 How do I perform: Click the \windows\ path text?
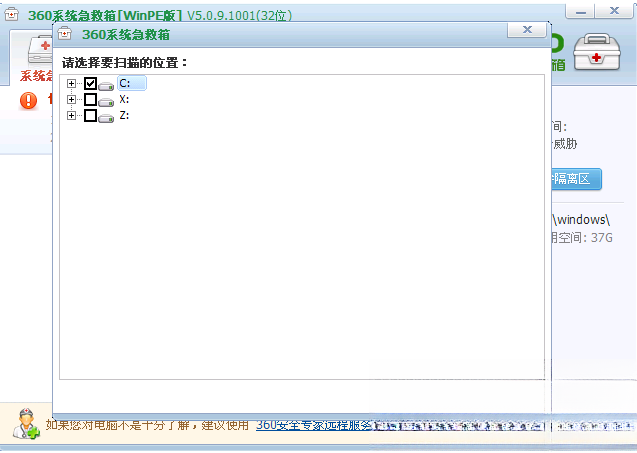(581, 220)
